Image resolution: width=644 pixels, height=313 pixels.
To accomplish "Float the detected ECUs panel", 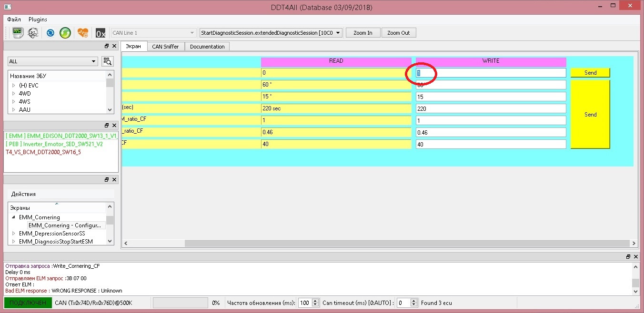I will tap(107, 126).
